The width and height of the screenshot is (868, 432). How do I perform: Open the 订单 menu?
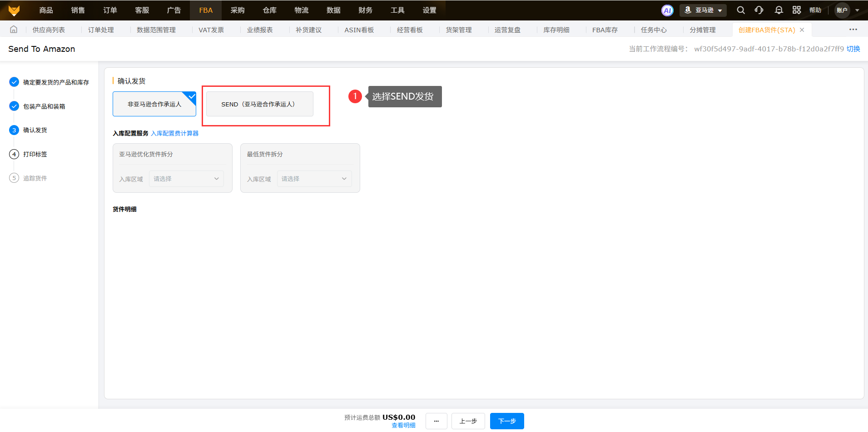110,10
